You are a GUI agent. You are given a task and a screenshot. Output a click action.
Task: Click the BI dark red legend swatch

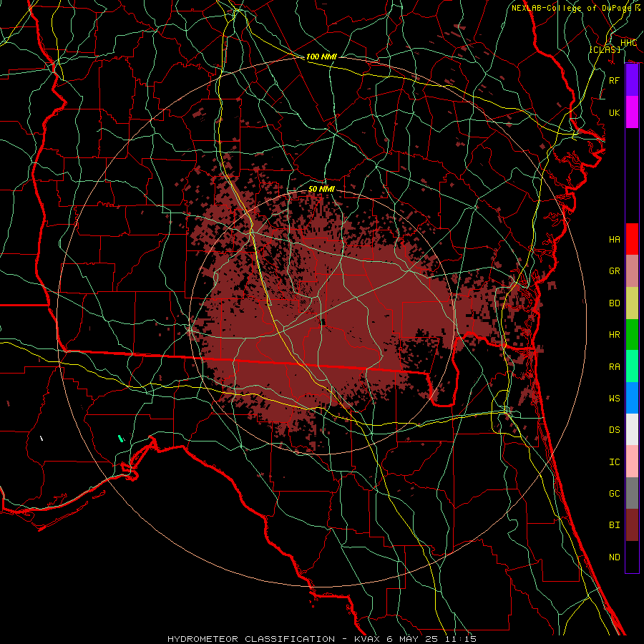(x=632, y=525)
